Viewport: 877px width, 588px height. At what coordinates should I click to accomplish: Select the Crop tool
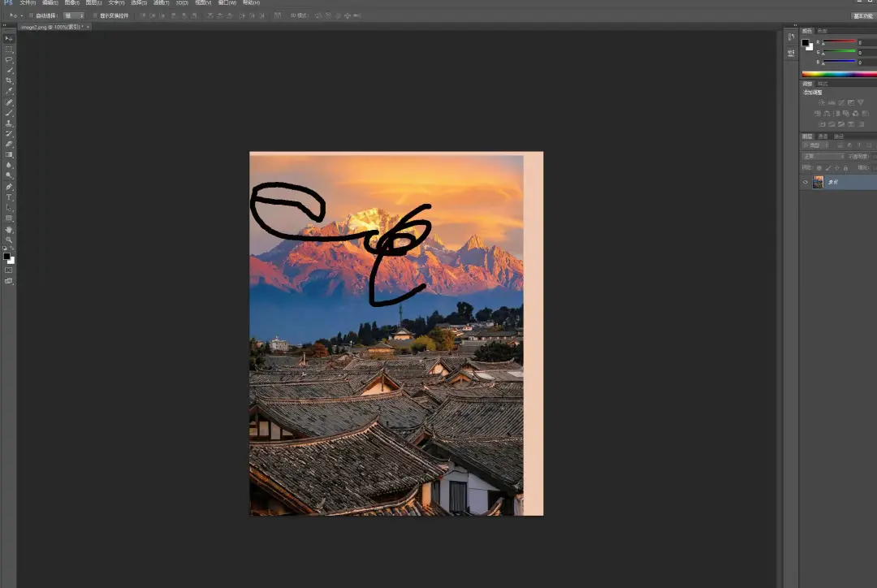pyautogui.click(x=9, y=80)
